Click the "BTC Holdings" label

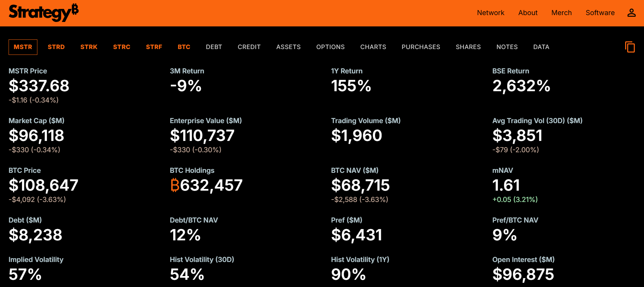(192, 170)
